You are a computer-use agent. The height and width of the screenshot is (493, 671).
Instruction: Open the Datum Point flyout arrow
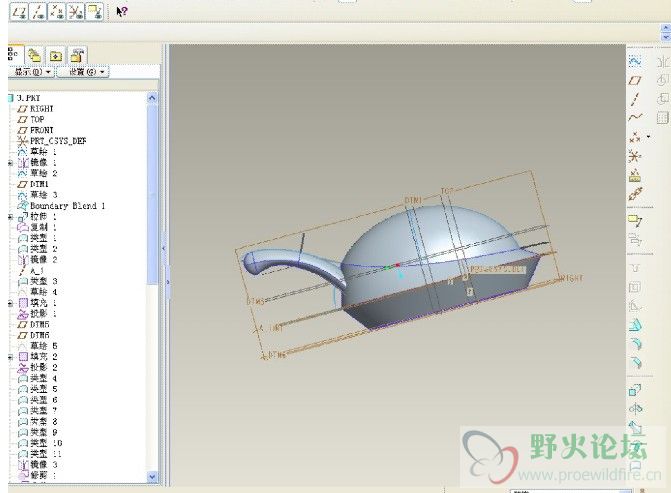click(x=649, y=137)
